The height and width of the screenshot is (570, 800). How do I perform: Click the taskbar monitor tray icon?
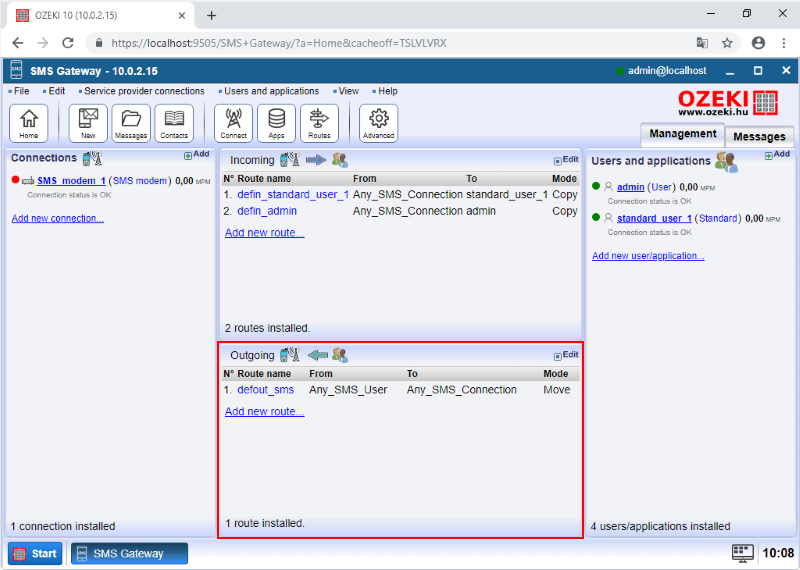coord(742,553)
